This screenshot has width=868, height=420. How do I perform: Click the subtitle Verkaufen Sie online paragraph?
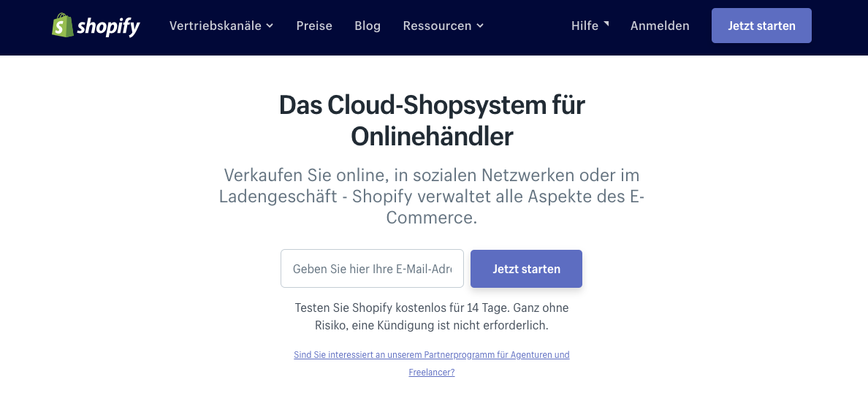coord(432,196)
